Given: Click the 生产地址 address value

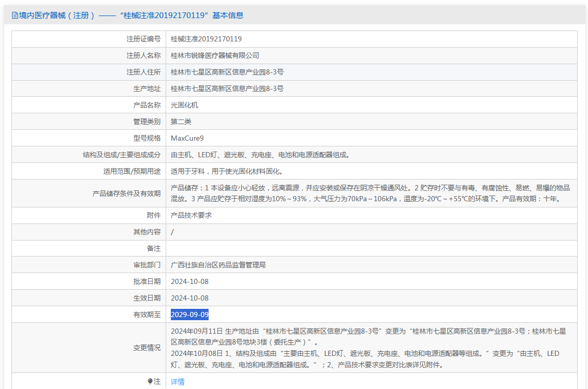Looking at the screenshot, I should (x=227, y=88).
